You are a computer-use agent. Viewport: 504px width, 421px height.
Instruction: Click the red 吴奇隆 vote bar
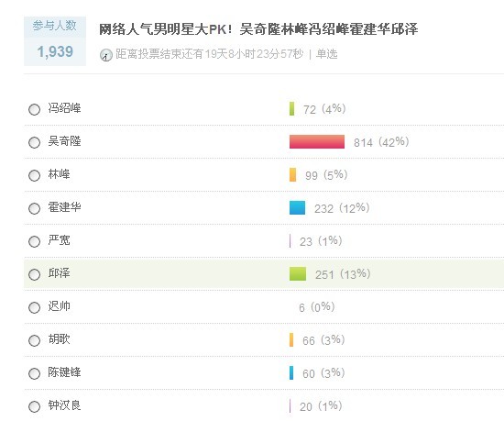[317, 142]
